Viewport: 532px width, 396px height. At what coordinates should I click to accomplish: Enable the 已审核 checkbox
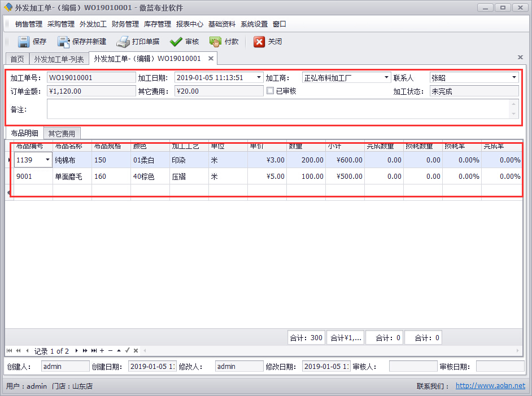269,90
